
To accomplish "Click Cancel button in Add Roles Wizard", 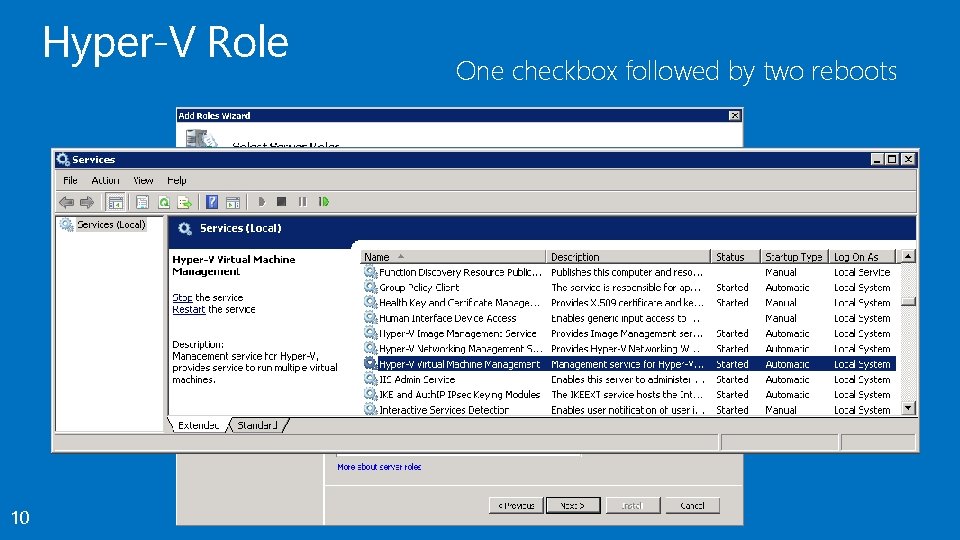I will point(692,506).
